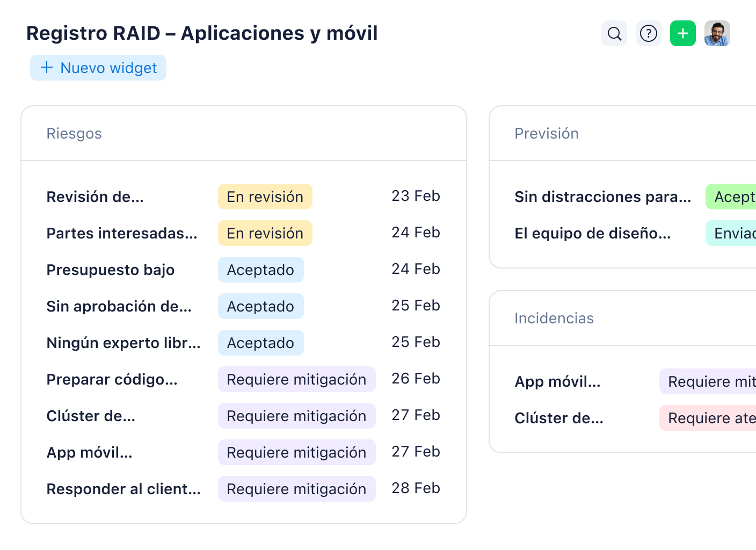Open the forecast item Sin distracciones para...

tap(602, 197)
